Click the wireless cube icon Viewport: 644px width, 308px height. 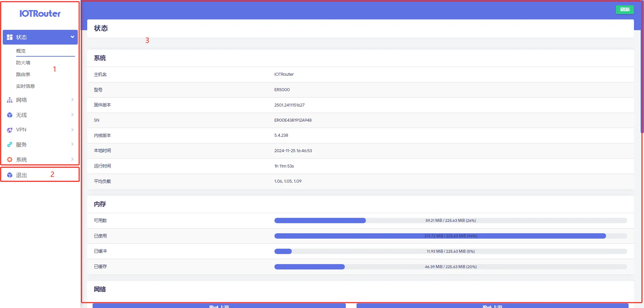[x=10, y=115]
